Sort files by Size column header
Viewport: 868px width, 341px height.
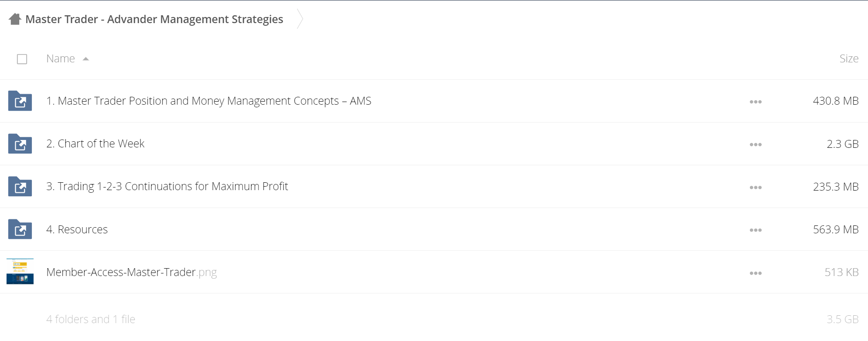point(849,58)
